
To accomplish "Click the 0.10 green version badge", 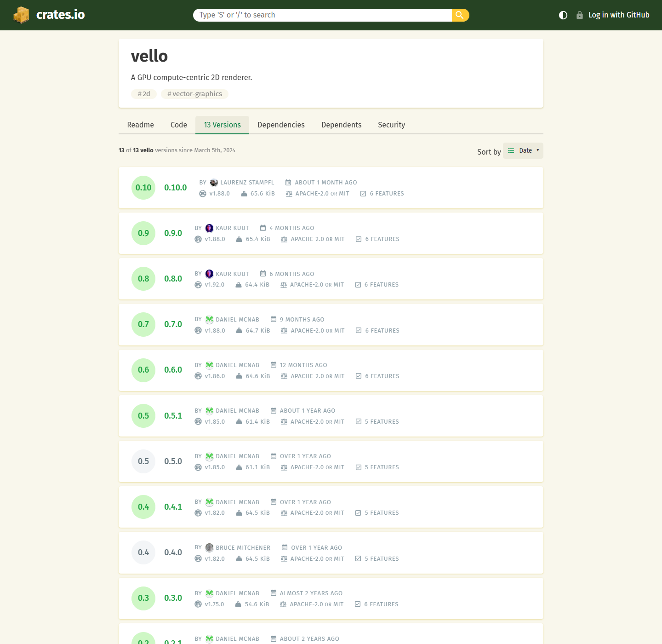I will click(143, 188).
